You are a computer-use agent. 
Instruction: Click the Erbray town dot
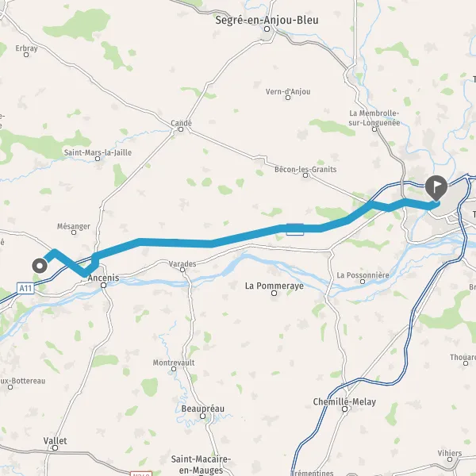click(26, 55)
